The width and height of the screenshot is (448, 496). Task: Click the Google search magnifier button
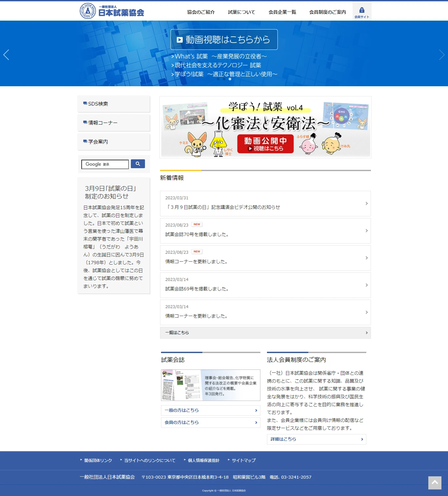click(138, 164)
